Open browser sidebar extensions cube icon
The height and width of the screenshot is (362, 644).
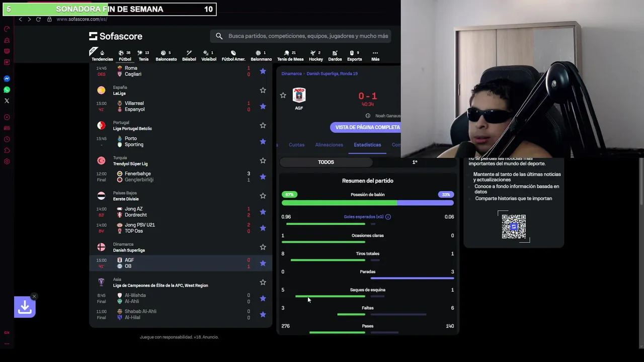[x=7, y=150]
